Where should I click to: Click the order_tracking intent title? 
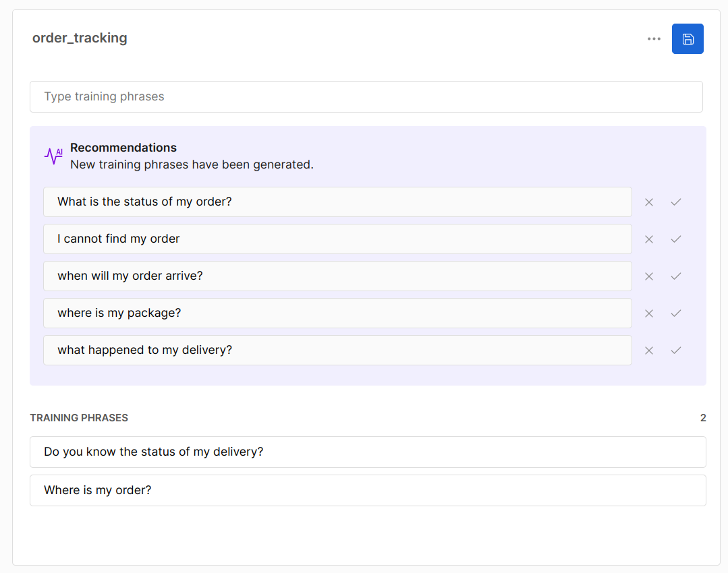(x=80, y=38)
